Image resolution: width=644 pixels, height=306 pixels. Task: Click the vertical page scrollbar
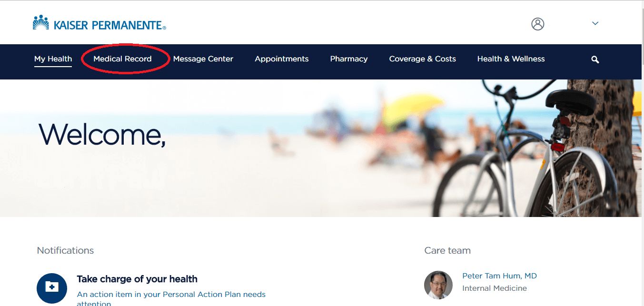tap(643, 153)
